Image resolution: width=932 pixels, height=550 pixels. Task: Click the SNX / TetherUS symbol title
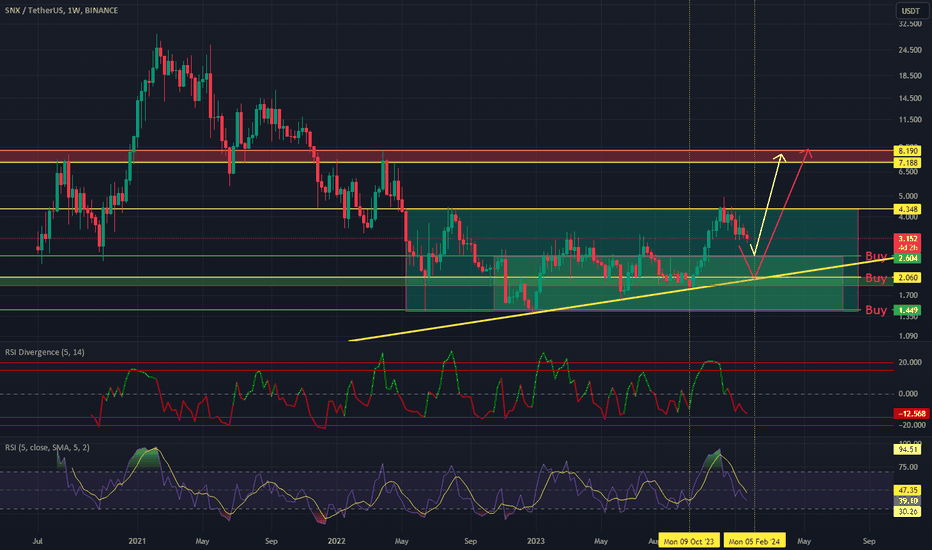tap(62, 10)
